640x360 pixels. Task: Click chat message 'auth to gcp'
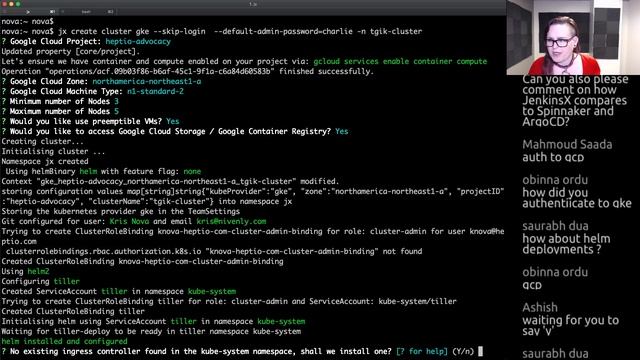(x=553, y=157)
